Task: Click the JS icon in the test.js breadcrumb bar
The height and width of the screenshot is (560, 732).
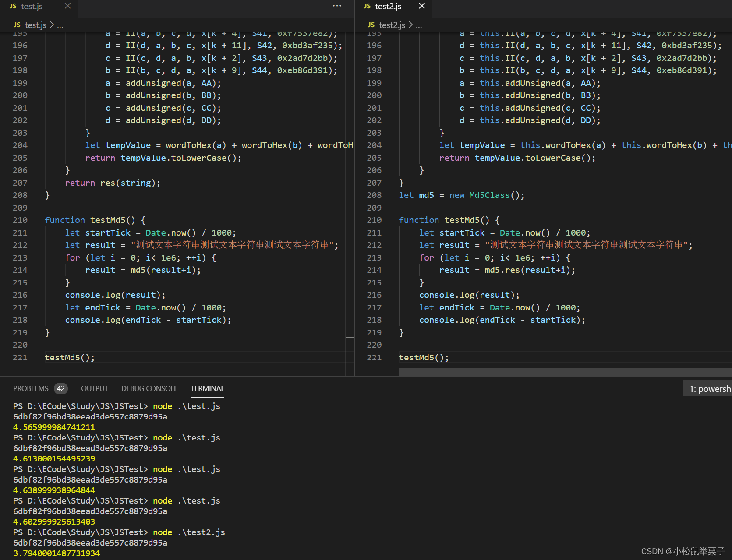Action: (17, 25)
